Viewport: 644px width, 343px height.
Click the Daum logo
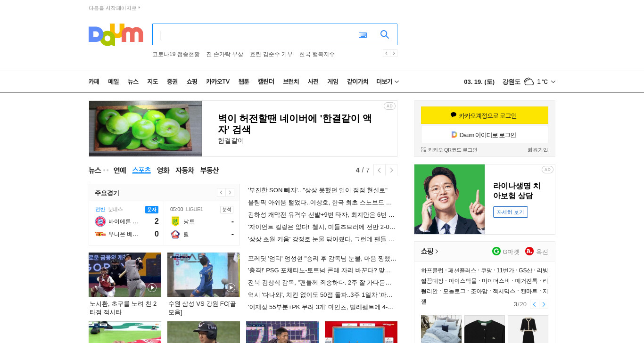(116, 35)
